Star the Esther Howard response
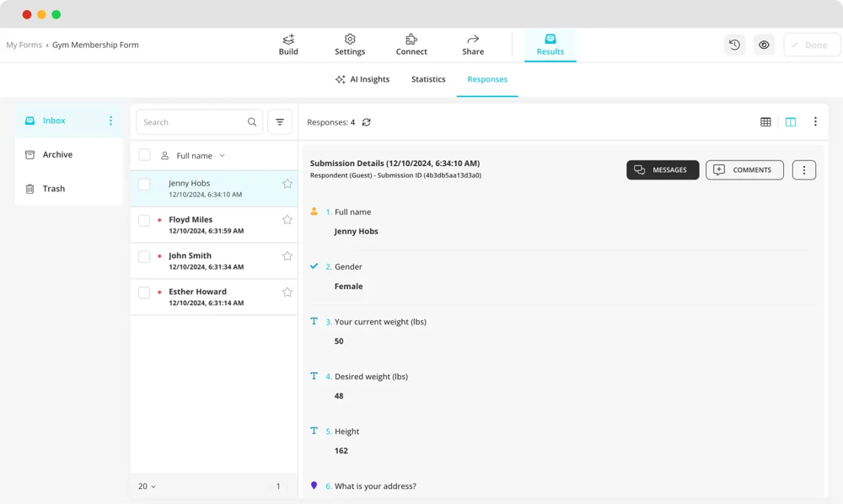The width and height of the screenshot is (843, 504). (287, 292)
